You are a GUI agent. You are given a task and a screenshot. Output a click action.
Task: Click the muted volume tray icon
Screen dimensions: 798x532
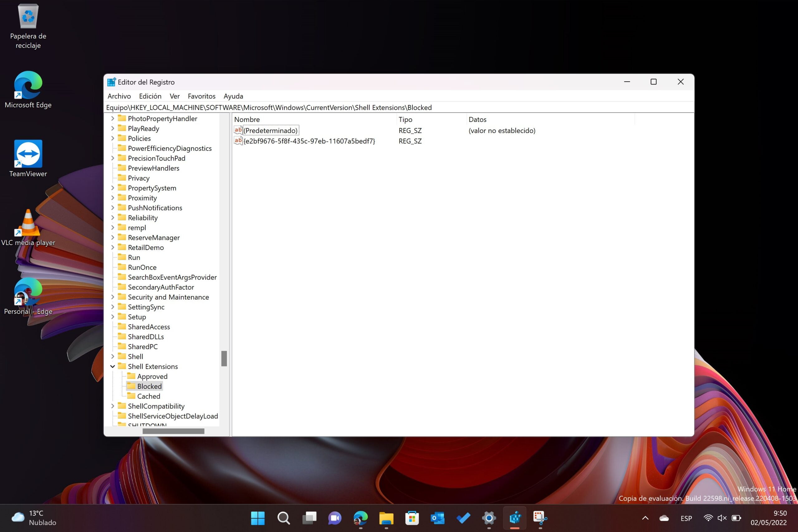tap(722, 518)
